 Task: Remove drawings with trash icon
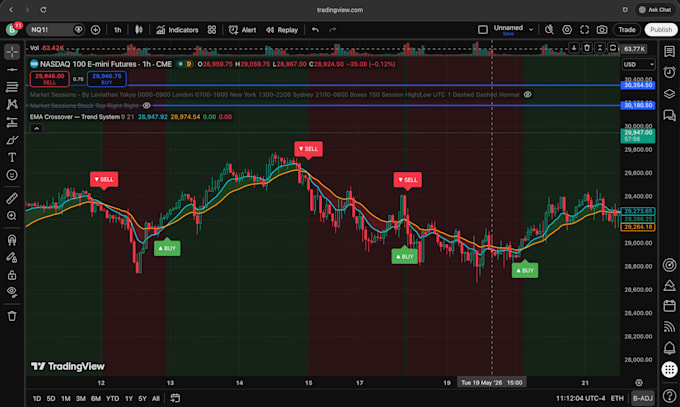[x=12, y=316]
